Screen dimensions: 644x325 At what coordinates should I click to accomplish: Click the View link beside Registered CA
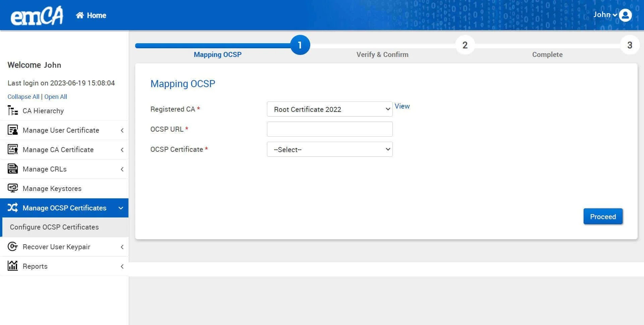402,106
